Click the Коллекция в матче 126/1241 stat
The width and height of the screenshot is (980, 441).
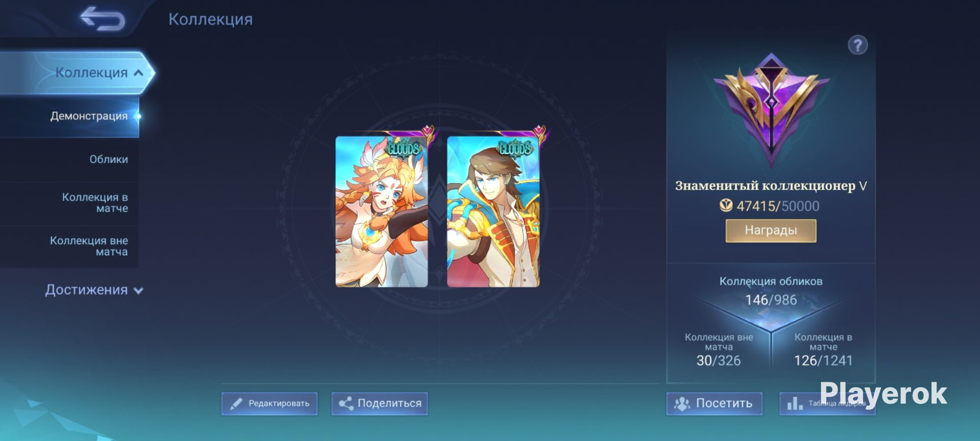(x=823, y=350)
